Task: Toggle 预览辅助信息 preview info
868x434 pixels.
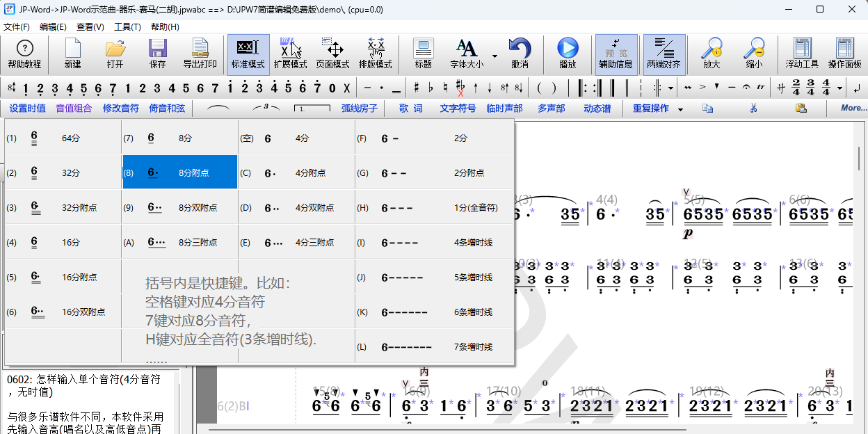Action: (616, 54)
